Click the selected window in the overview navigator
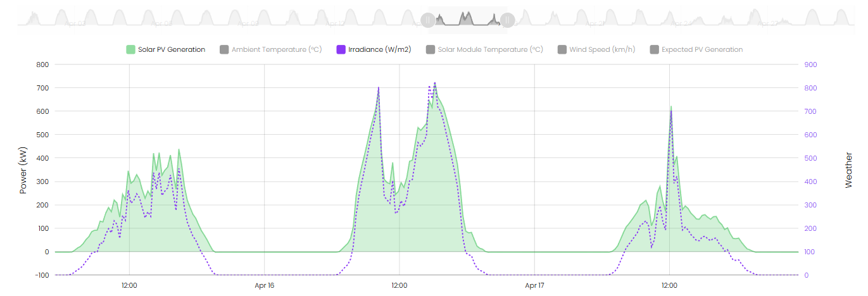Viewport: 868px width, 296px height. point(467,18)
